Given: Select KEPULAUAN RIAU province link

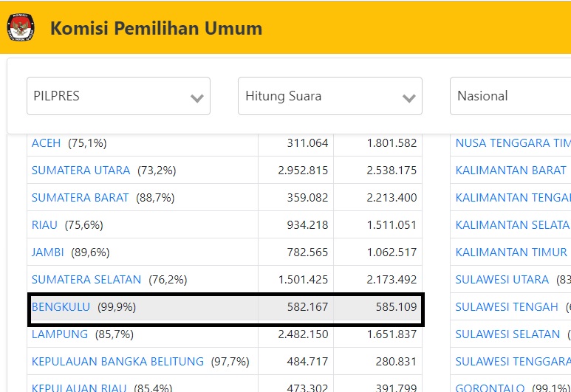Looking at the screenshot, I should 79,388.
